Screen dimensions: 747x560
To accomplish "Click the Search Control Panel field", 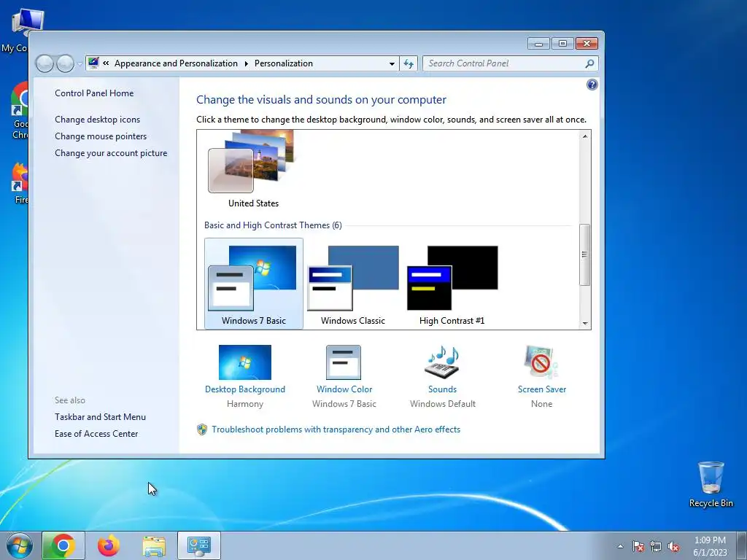I will coord(510,64).
